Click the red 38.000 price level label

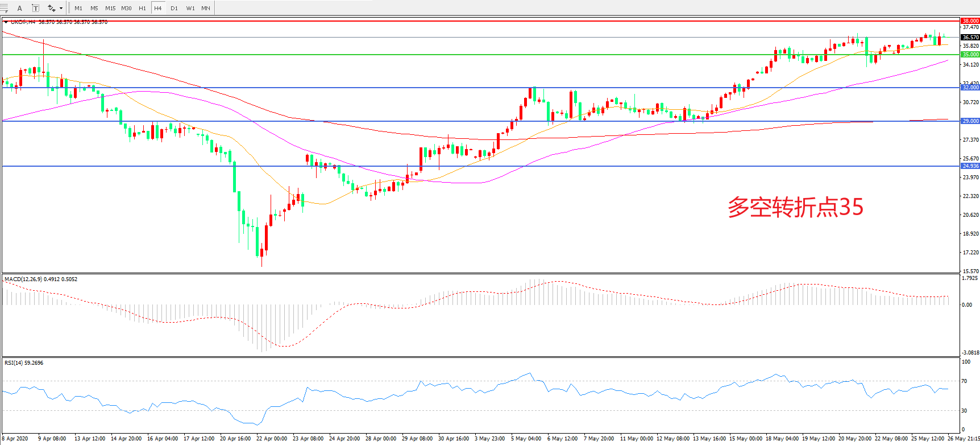[x=970, y=20]
